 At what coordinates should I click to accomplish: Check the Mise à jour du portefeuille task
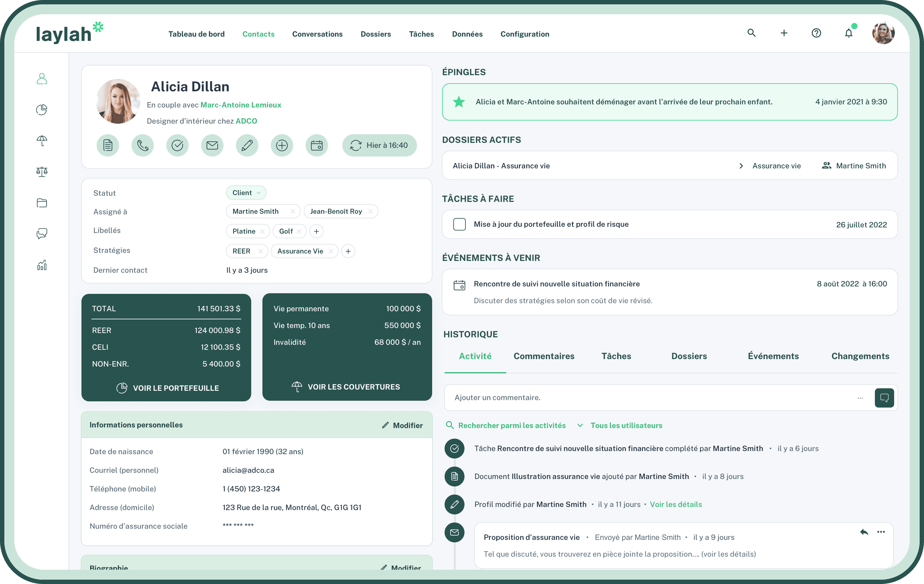pyautogui.click(x=459, y=224)
